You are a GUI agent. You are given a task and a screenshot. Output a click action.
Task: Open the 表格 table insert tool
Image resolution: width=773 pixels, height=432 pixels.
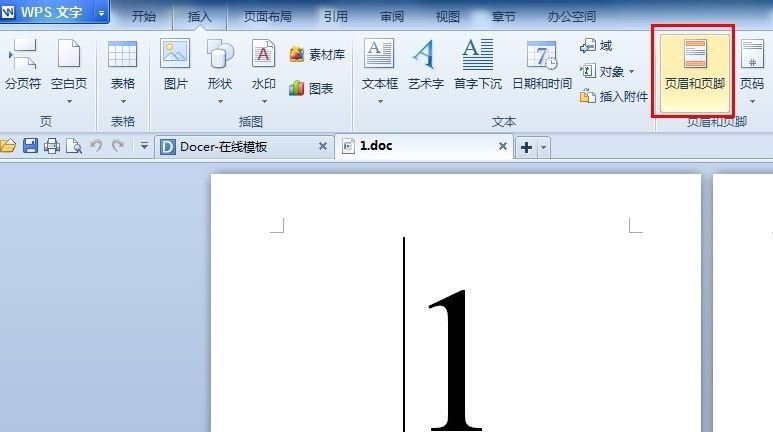coord(123,64)
